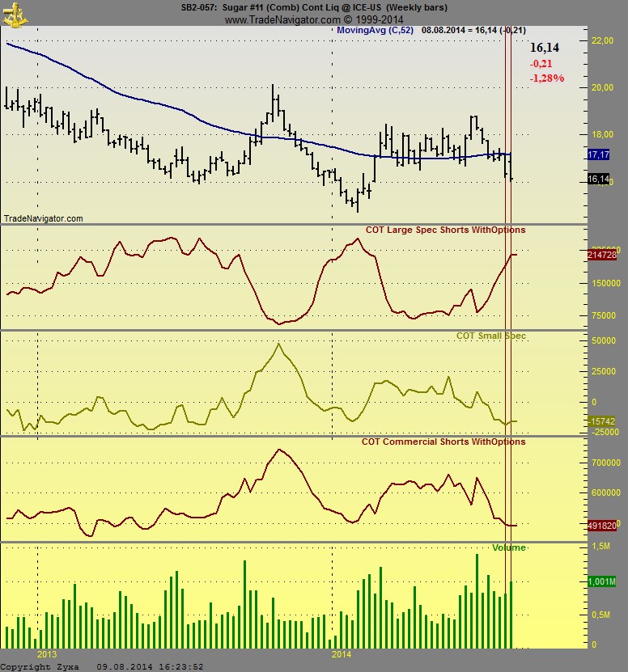This screenshot has height=672, width=628.
Task: Click the red change value -0,21
Action: [x=541, y=63]
